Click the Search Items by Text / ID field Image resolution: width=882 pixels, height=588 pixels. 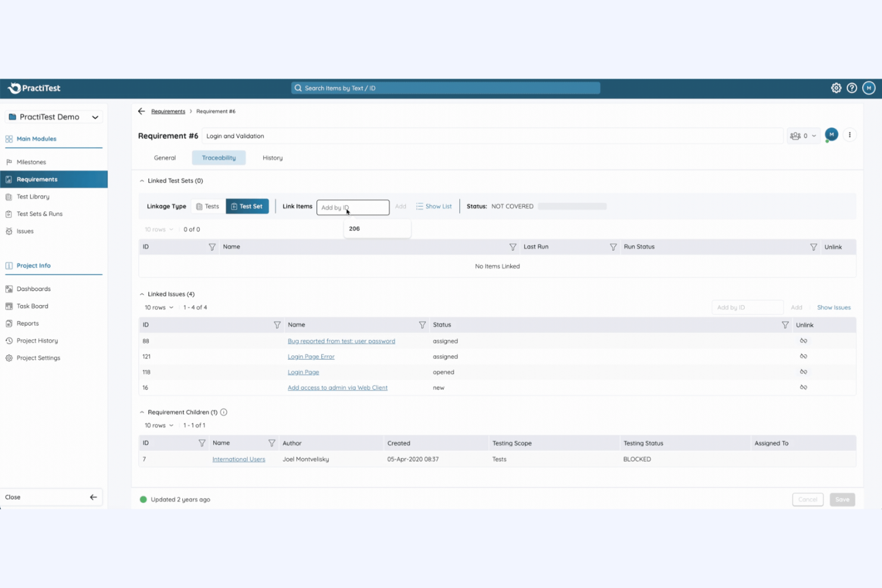[x=445, y=88]
